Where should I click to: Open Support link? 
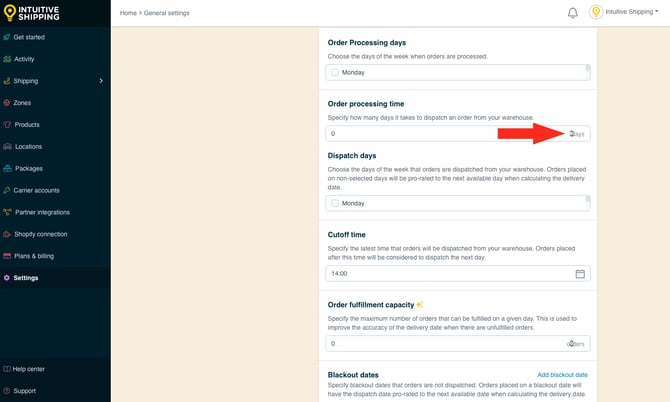pos(24,390)
